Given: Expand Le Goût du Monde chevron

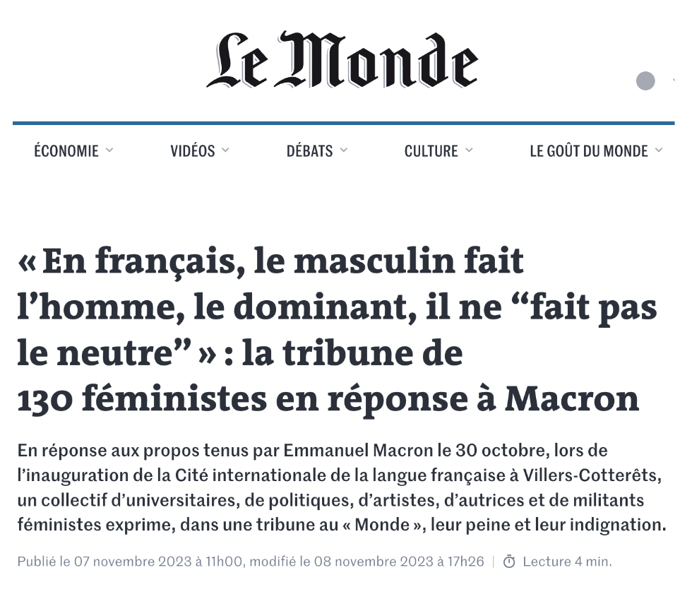Looking at the screenshot, I should point(658,150).
